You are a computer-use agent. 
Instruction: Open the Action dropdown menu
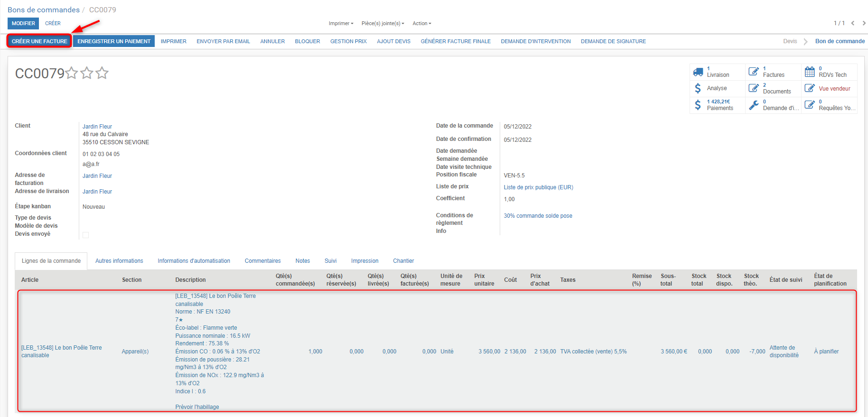point(421,23)
